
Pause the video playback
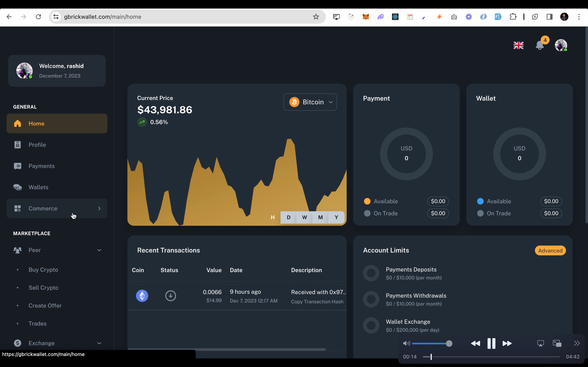coord(491,343)
